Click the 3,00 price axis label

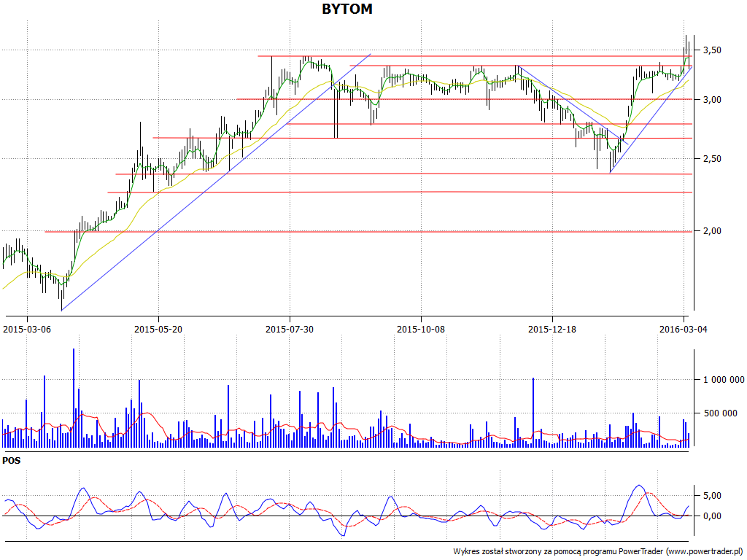pyautogui.click(x=712, y=100)
